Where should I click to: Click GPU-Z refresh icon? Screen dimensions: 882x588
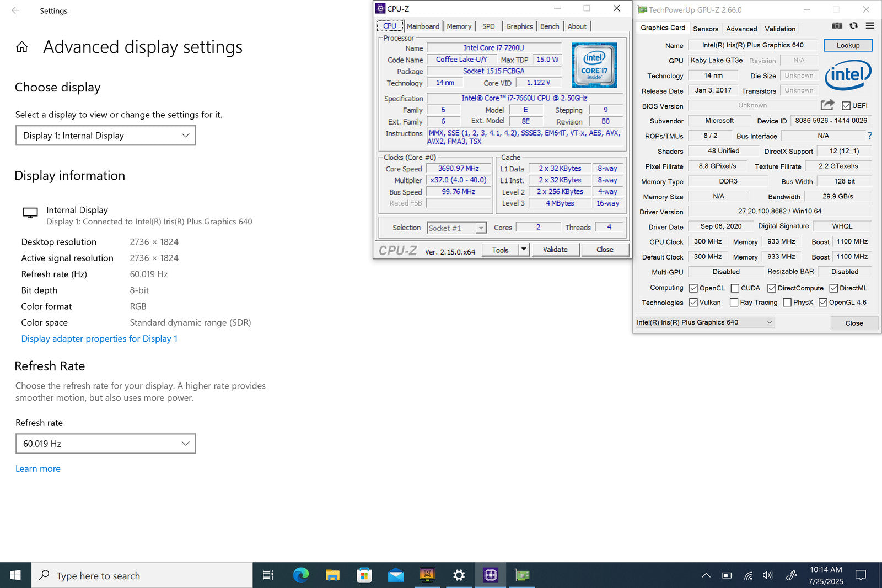point(853,25)
